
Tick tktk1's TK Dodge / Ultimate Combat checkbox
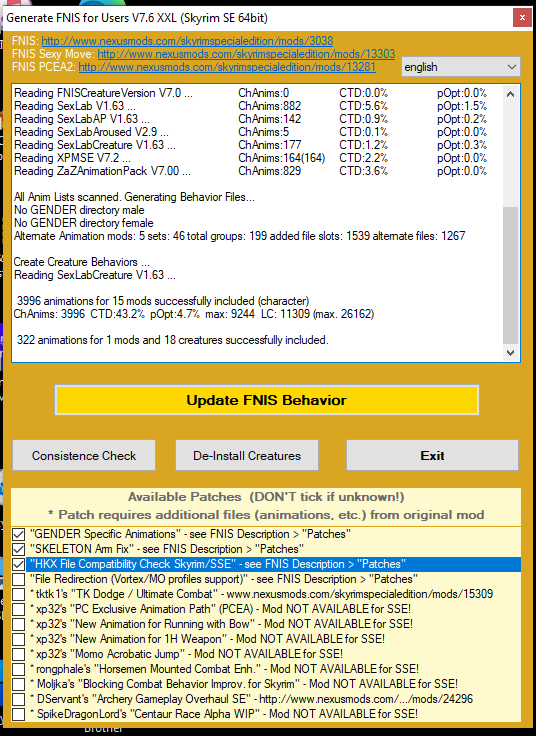pos(19,594)
